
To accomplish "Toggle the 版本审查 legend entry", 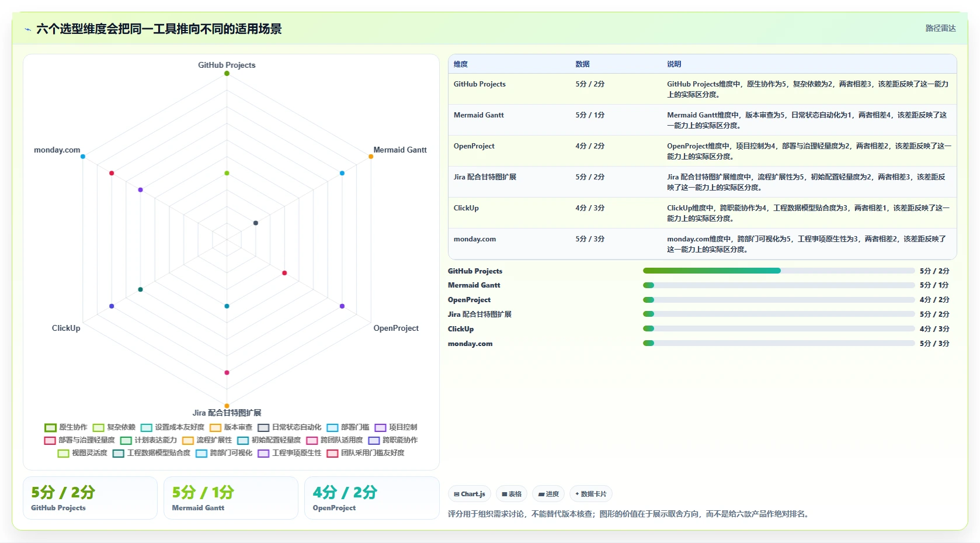I will click(x=231, y=427).
